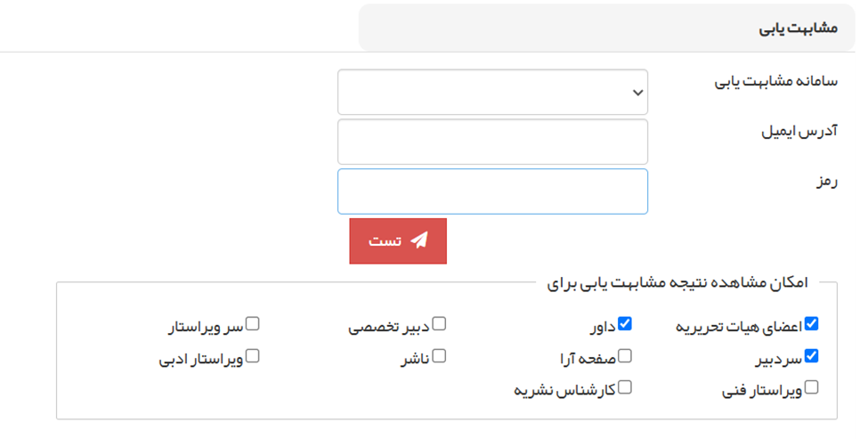This screenshot has height=439, width=868.
Task: Click the سامانه مشابهت یابی field label
Action: pyautogui.click(x=776, y=82)
